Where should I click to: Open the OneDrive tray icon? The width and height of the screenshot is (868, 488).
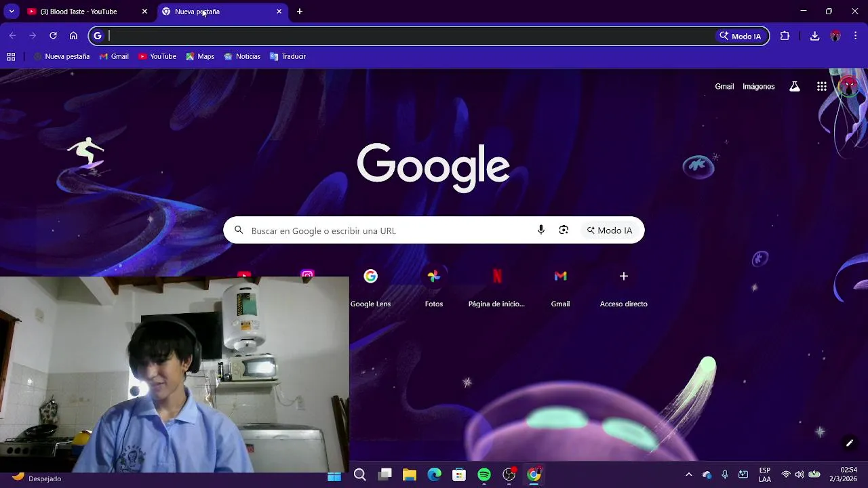(x=707, y=474)
